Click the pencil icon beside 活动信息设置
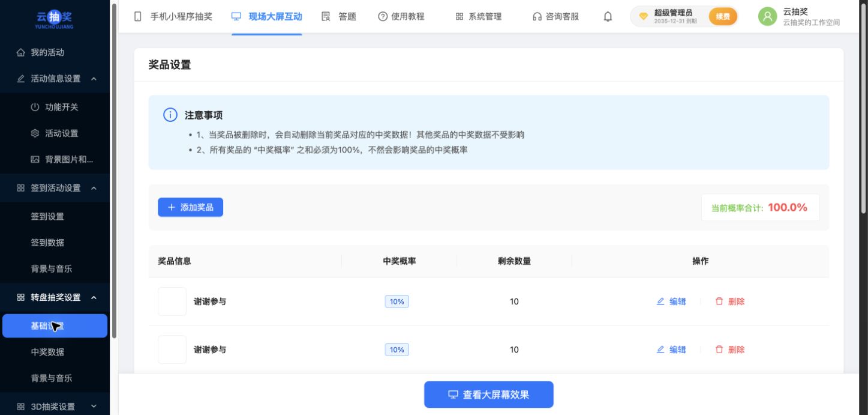 click(x=21, y=79)
